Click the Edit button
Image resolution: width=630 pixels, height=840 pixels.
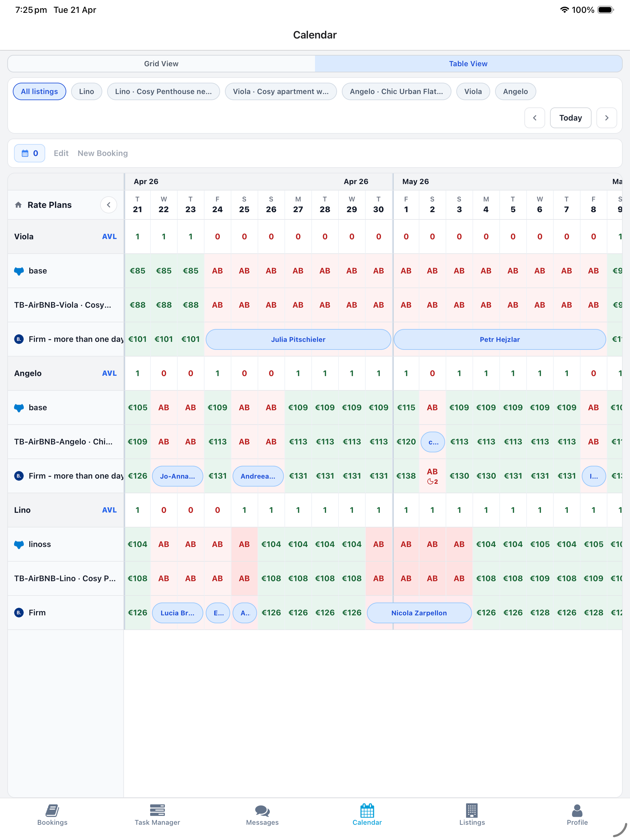pos(61,153)
